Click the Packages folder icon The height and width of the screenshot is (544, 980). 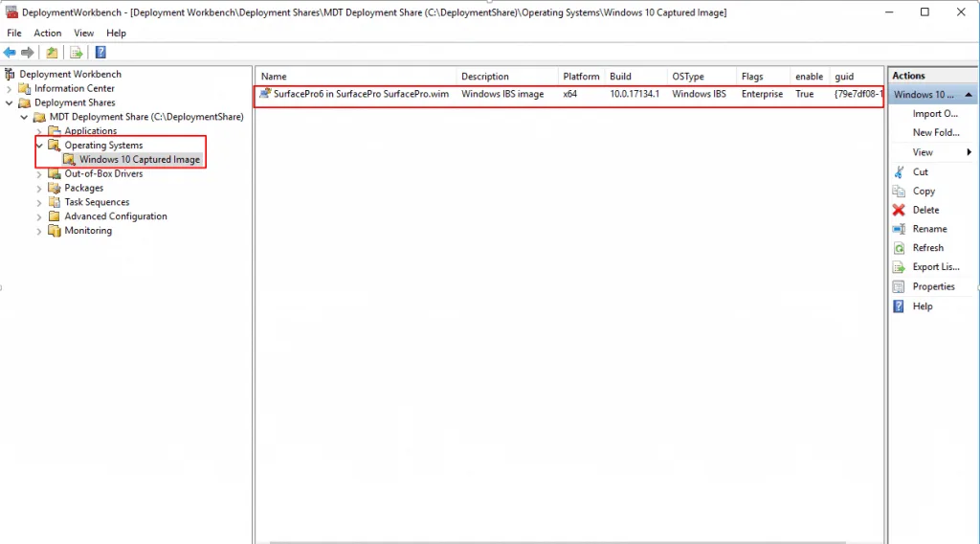(55, 188)
